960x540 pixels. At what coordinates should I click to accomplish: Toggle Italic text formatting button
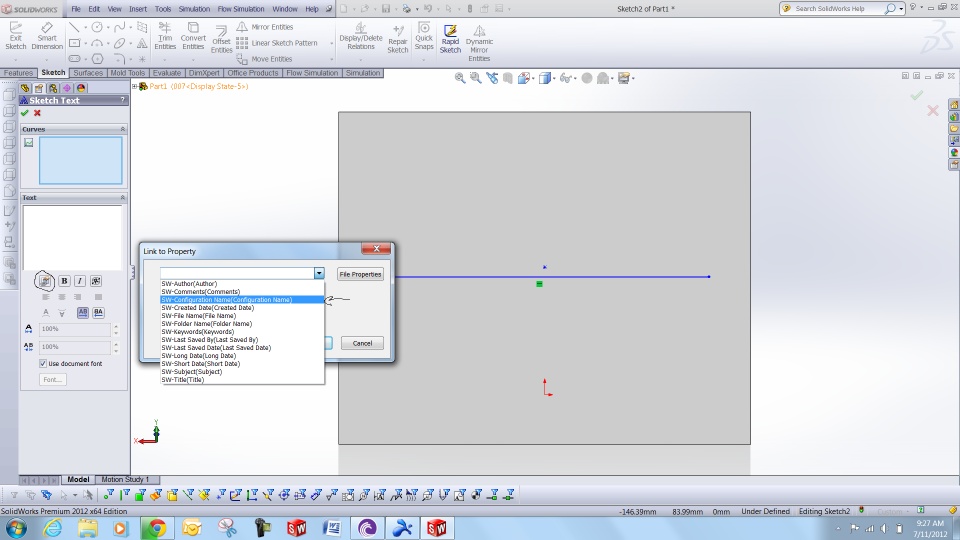tap(80, 281)
